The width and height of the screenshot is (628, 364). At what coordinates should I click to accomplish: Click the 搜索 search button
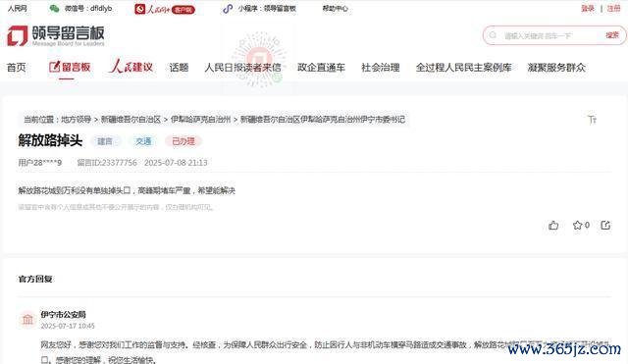pos(612,35)
